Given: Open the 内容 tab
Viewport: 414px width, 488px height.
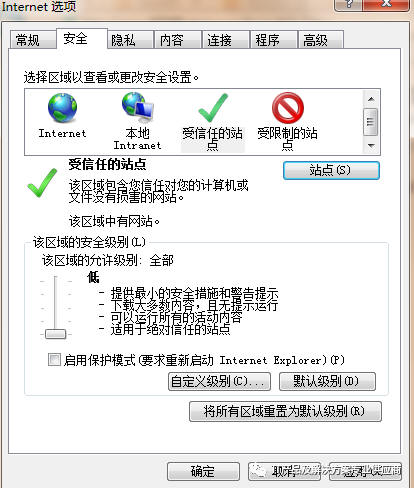Looking at the screenshot, I should click(x=178, y=40).
